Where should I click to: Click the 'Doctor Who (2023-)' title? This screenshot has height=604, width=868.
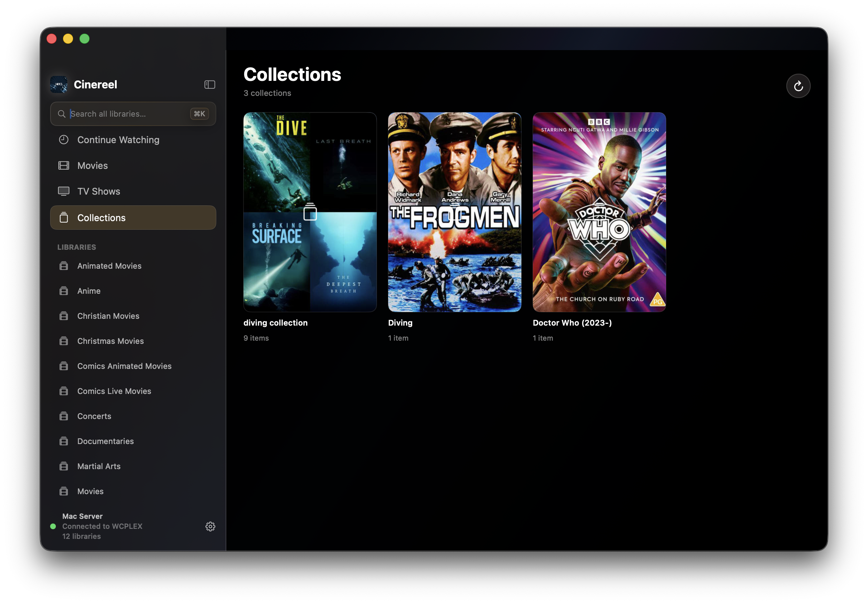tap(572, 323)
